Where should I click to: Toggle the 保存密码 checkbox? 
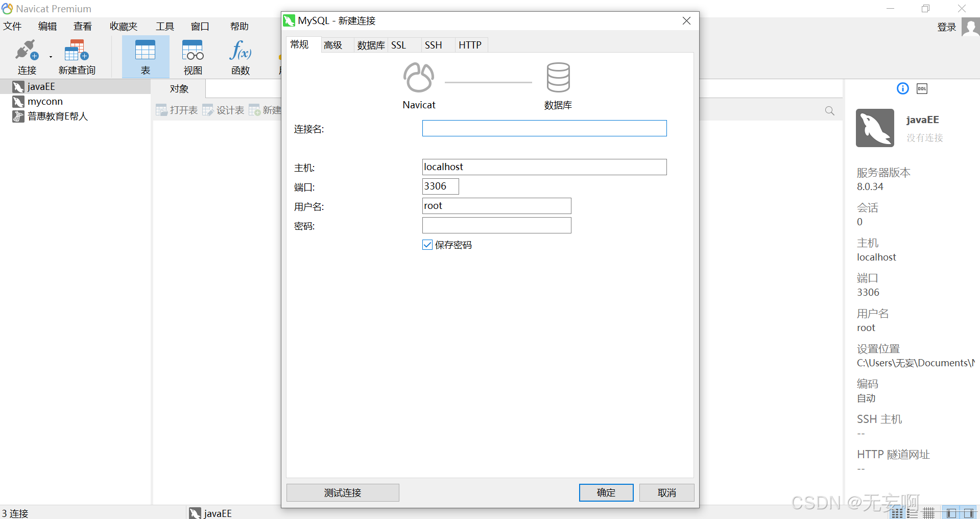pos(427,245)
